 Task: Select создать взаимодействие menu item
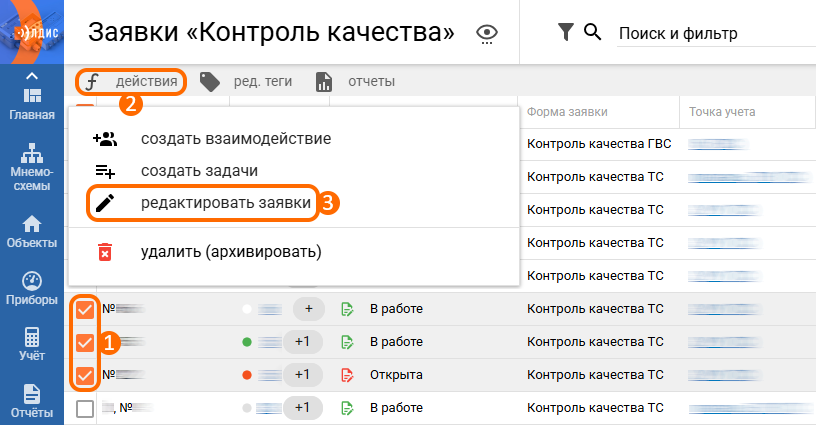(235, 138)
